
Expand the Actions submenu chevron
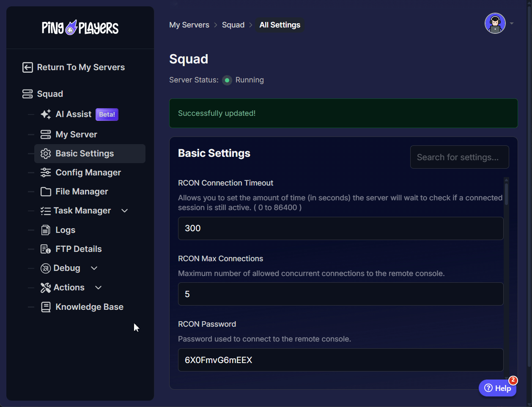(99, 287)
